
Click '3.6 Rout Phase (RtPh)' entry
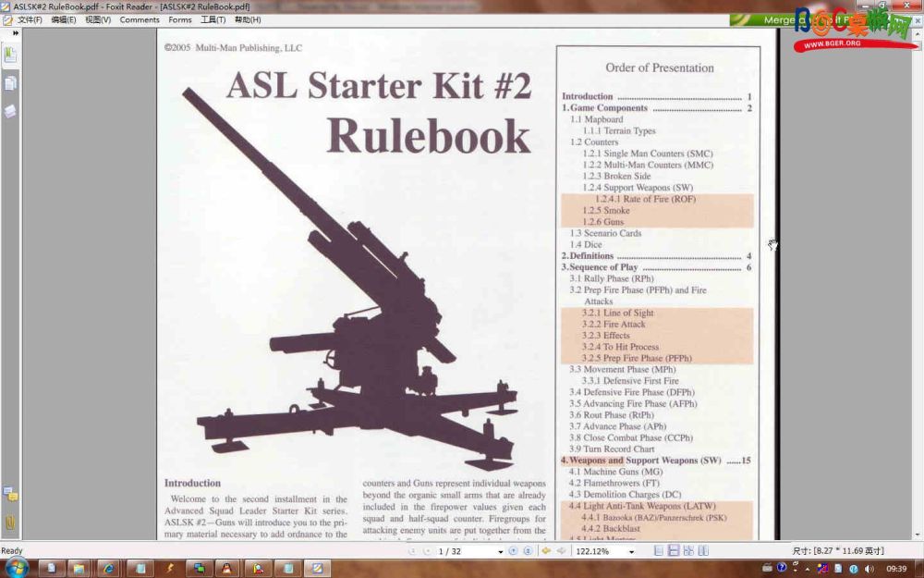(x=612, y=415)
